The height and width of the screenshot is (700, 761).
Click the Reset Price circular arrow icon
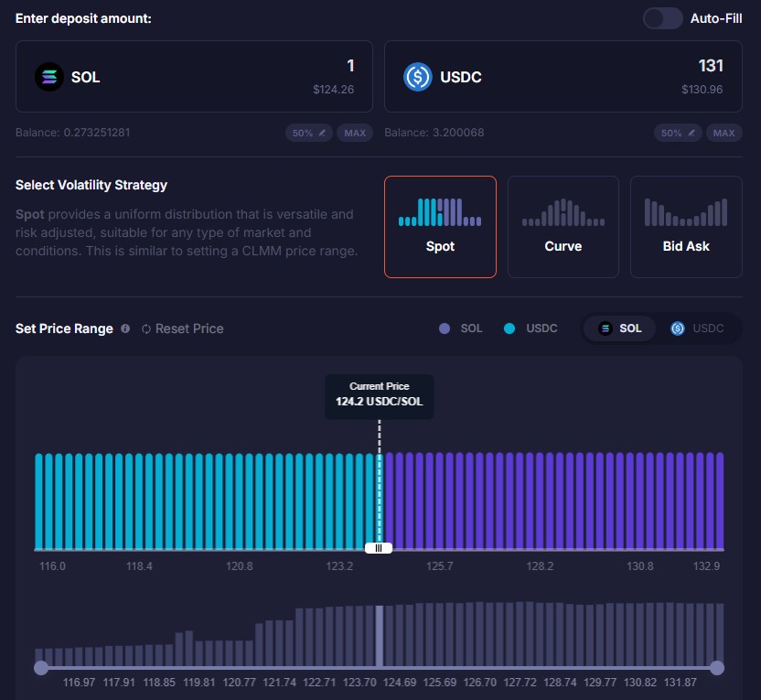coord(146,328)
